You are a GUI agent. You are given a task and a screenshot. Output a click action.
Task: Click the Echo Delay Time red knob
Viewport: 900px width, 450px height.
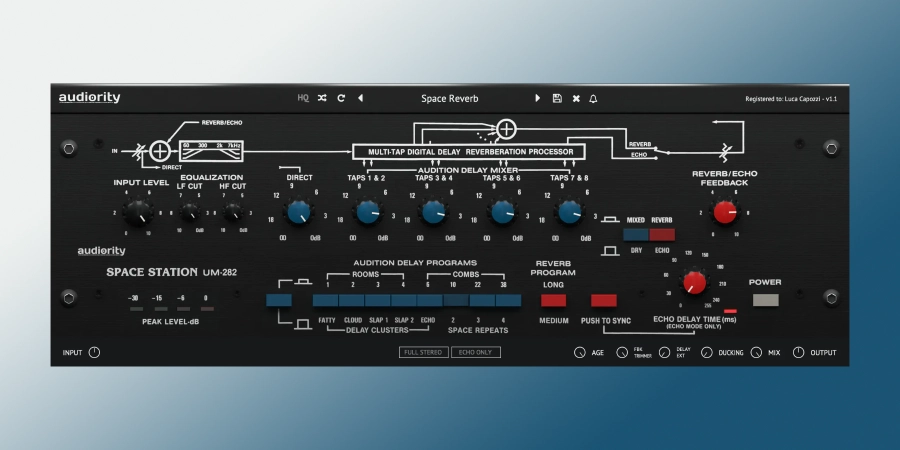pyautogui.click(x=694, y=282)
